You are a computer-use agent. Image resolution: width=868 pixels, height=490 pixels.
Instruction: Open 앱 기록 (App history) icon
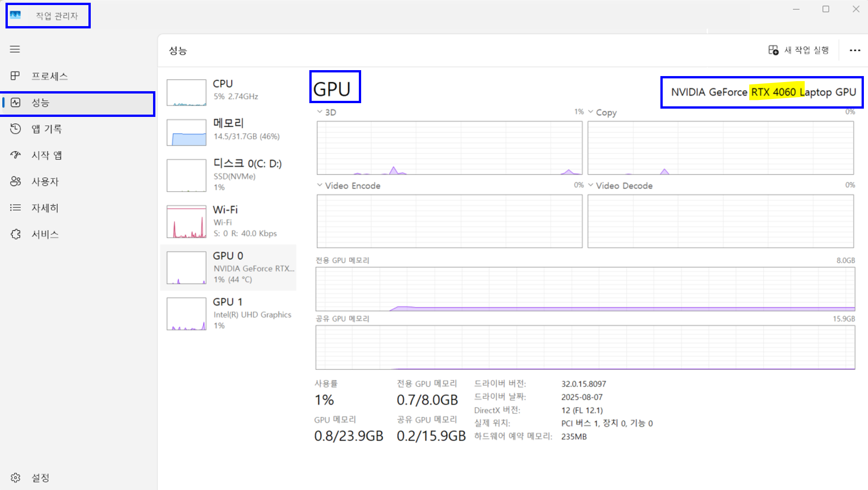(16, 129)
